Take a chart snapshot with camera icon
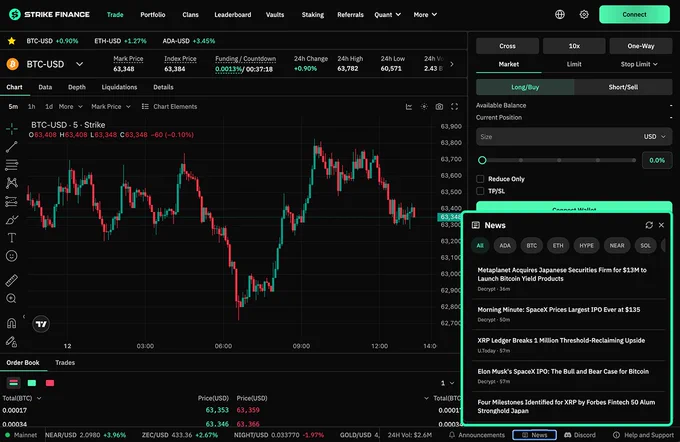Viewport: 680px width, 442px height. (x=439, y=107)
